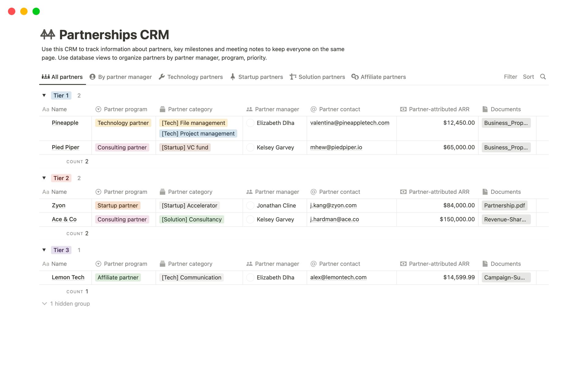
Task: Click valentina@pineappletech.com contact field
Action: [x=349, y=123]
